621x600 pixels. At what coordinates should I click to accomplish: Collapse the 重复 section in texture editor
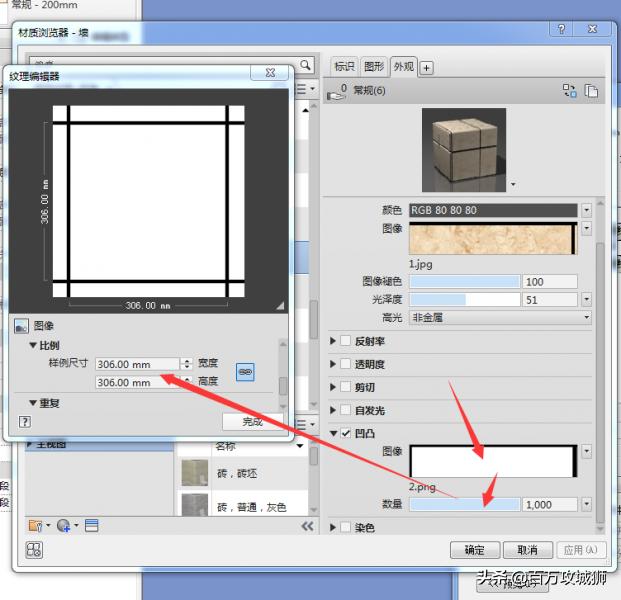(x=33, y=403)
